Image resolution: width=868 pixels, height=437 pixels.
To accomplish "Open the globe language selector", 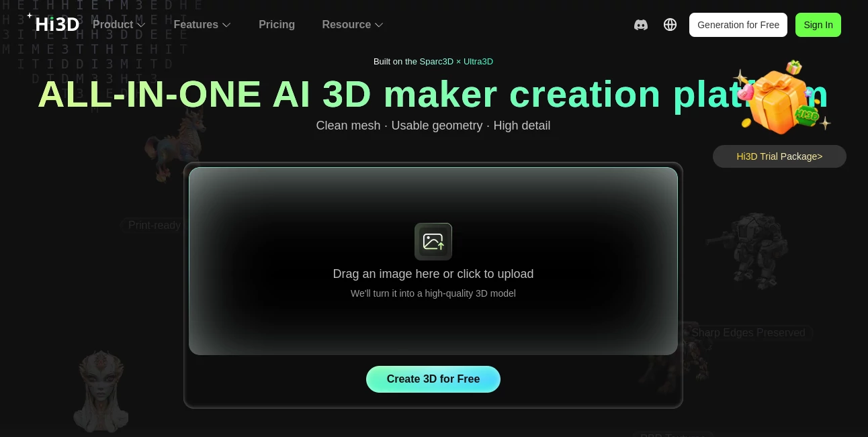I will tap(670, 25).
